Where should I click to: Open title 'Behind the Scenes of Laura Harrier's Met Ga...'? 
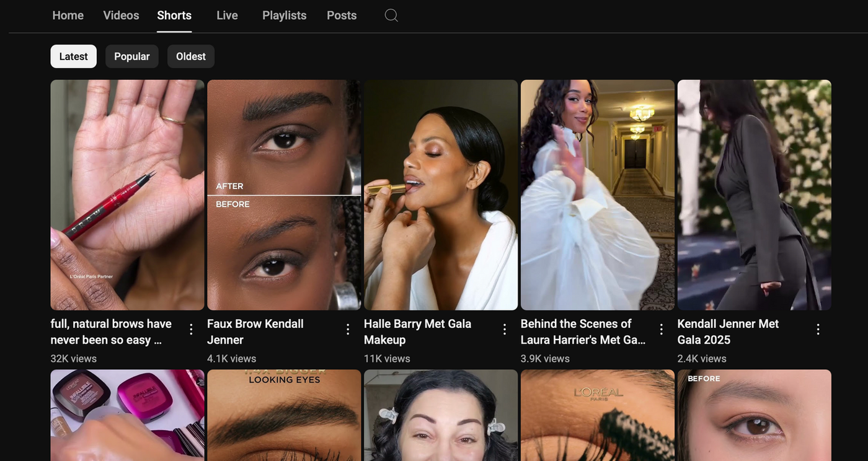click(583, 331)
